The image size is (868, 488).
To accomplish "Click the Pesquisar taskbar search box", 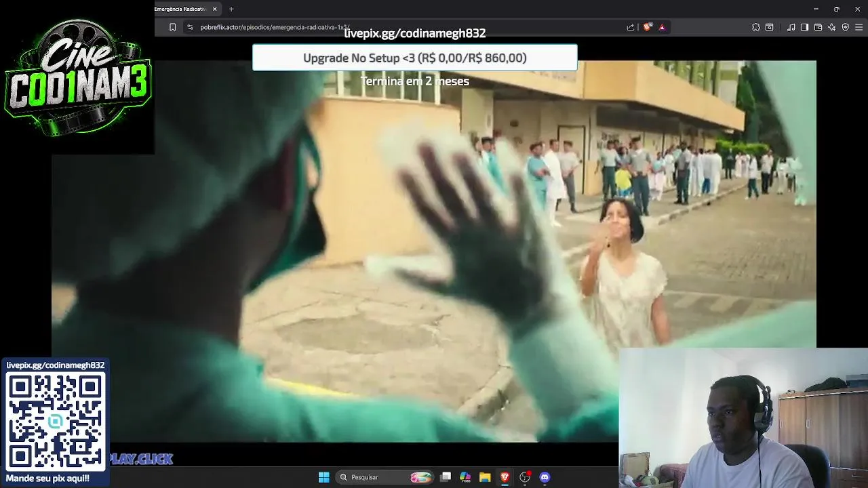I will coord(384,477).
